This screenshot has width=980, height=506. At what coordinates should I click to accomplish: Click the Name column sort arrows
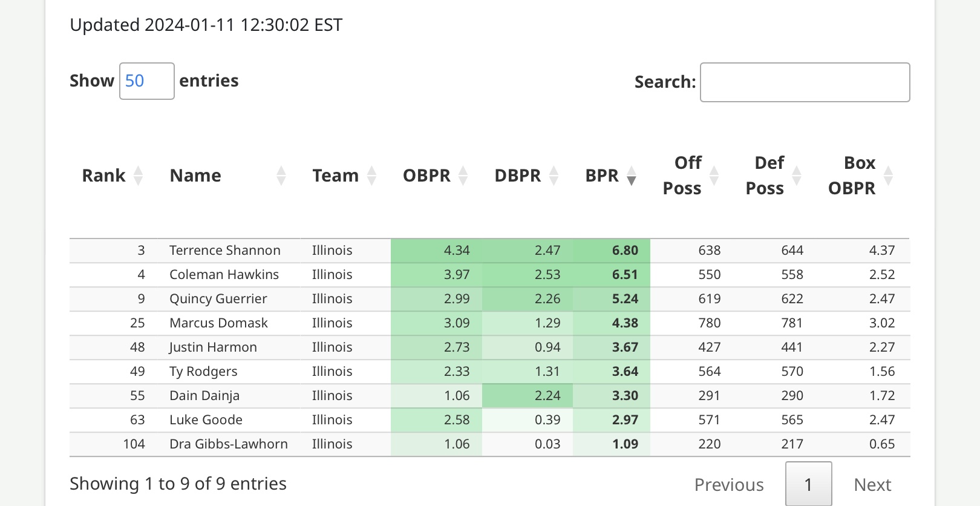click(281, 176)
